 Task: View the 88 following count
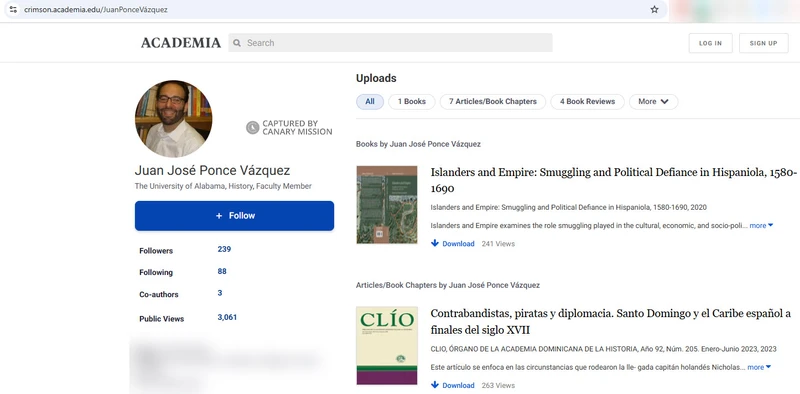pos(222,272)
